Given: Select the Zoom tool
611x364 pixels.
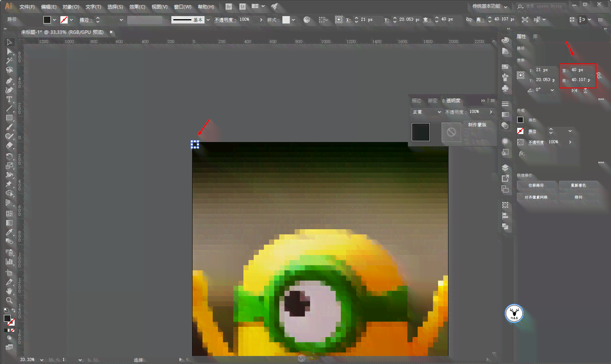Looking at the screenshot, I should click(x=9, y=300).
